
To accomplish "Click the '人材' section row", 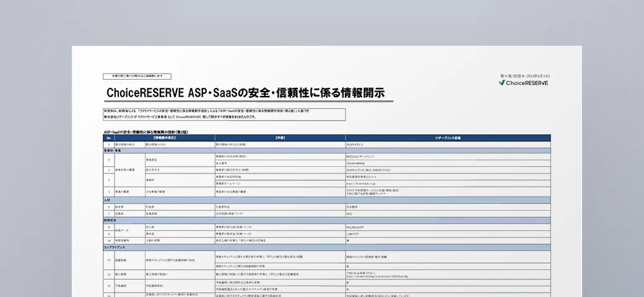I will [327, 200].
